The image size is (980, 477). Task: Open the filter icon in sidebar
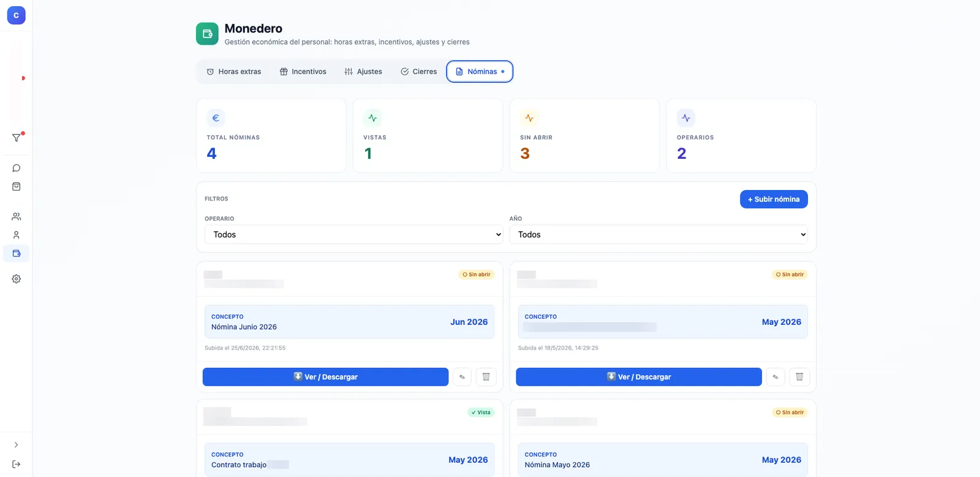tap(17, 138)
